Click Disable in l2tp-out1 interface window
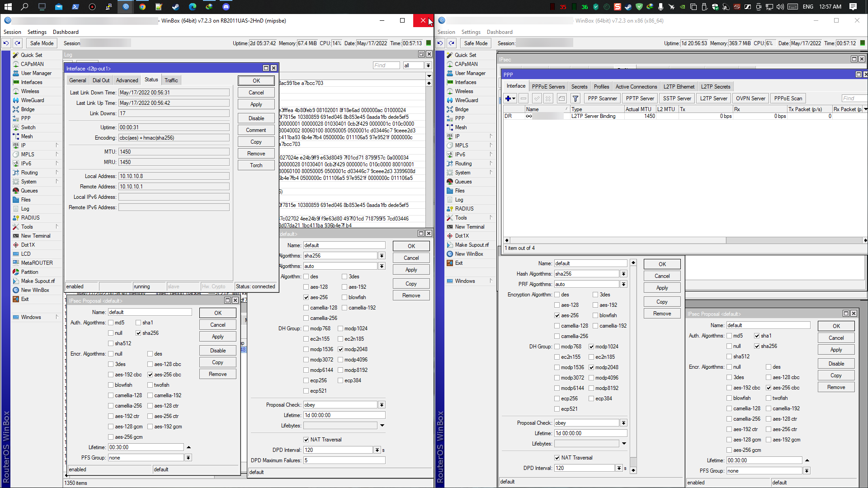The width and height of the screenshot is (868, 488). tap(256, 118)
